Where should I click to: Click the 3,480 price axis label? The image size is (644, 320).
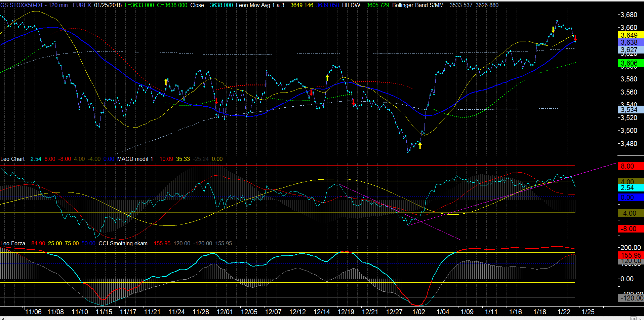click(629, 144)
